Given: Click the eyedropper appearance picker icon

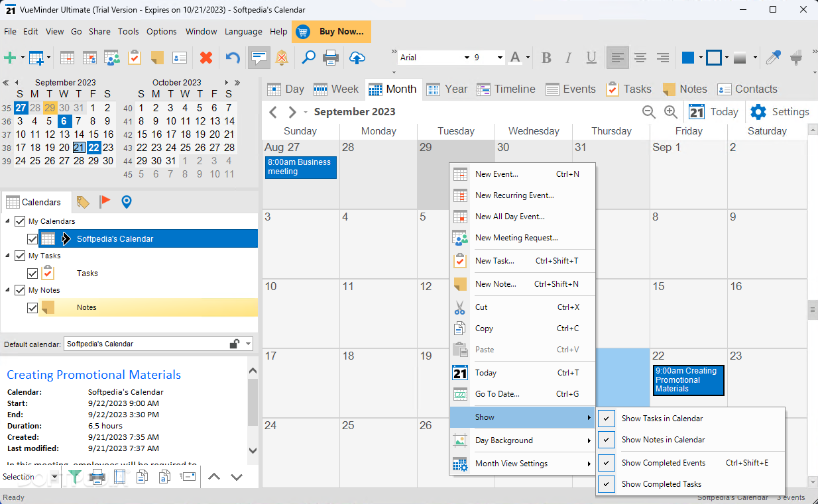Looking at the screenshot, I should pos(773,58).
